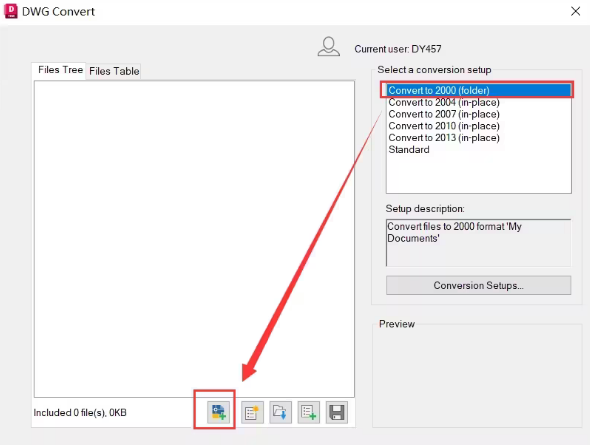
Task: Click the DWG Convert app icon in title bar
Action: tap(11, 11)
